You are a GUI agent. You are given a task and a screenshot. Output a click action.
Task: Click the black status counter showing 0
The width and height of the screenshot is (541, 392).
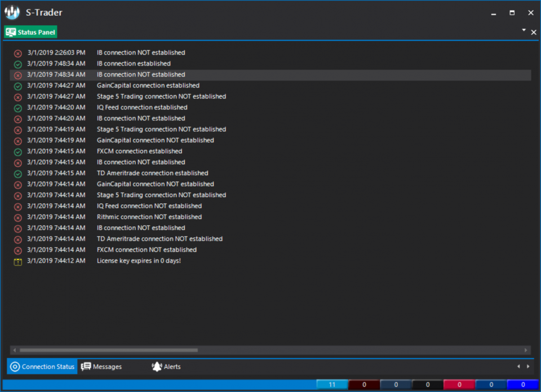click(x=428, y=385)
